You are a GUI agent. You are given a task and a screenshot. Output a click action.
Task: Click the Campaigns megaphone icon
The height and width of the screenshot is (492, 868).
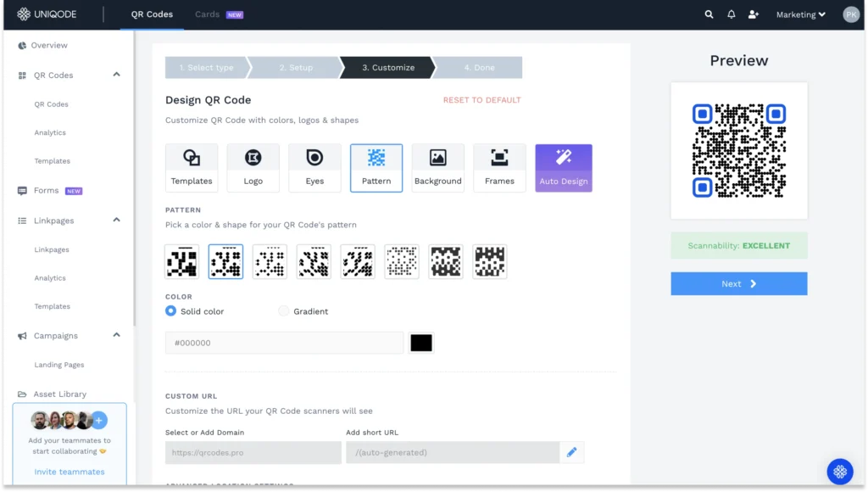[21, 336]
